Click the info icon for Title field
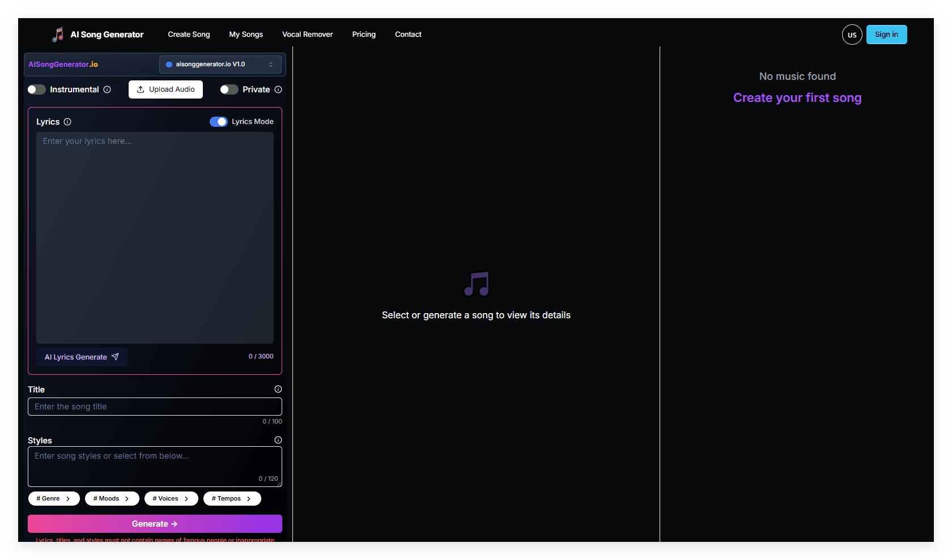The width and height of the screenshot is (952, 560). pos(278,389)
